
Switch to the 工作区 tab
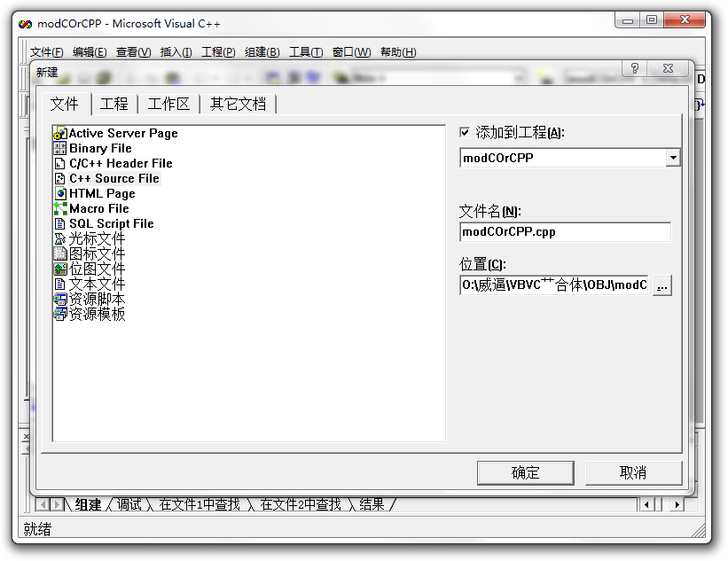(x=168, y=104)
